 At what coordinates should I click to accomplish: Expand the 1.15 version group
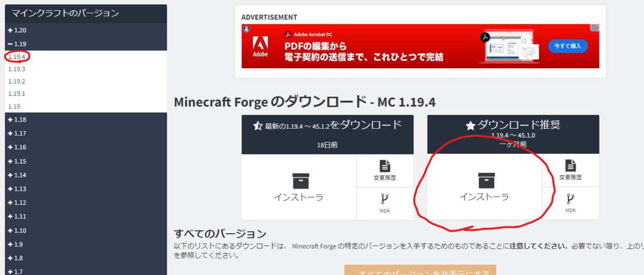(17, 161)
